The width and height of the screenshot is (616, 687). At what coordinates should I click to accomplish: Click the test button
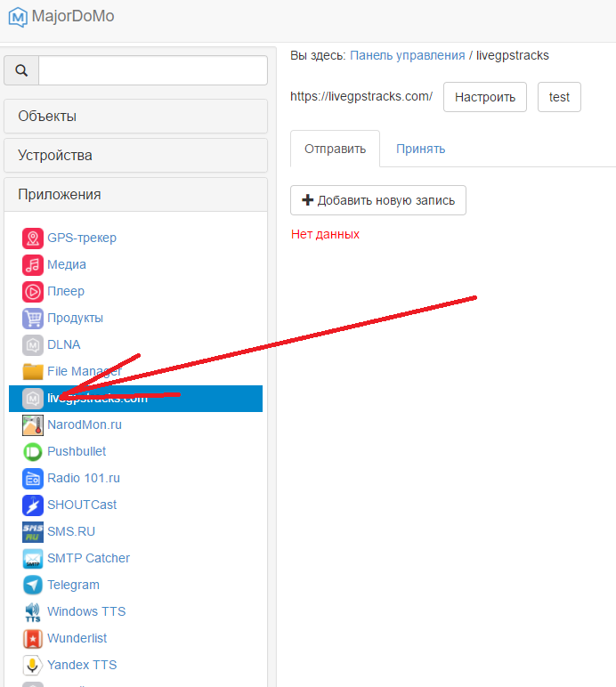560,97
